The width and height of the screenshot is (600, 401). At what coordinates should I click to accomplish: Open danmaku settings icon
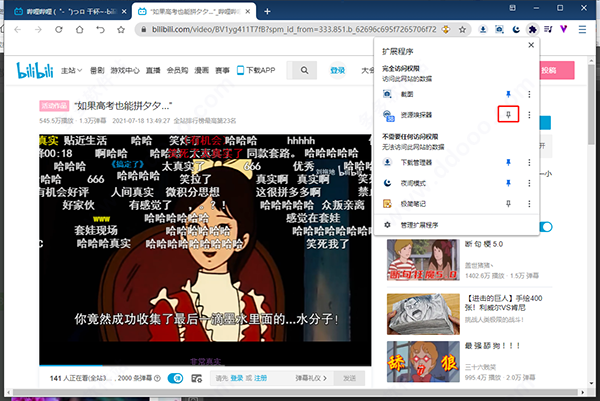pyautogui.click(x=197, y=378)
